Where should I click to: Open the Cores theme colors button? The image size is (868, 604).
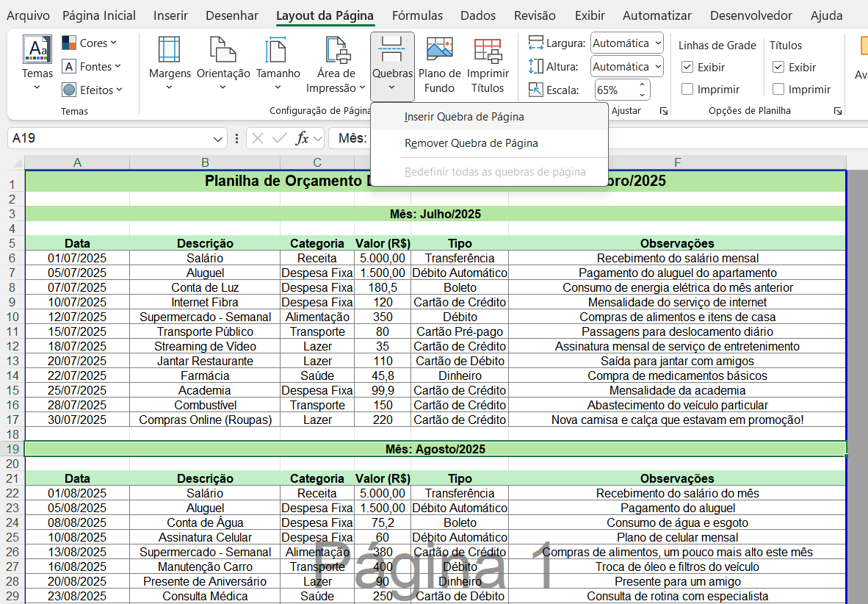tap(90, 43)
